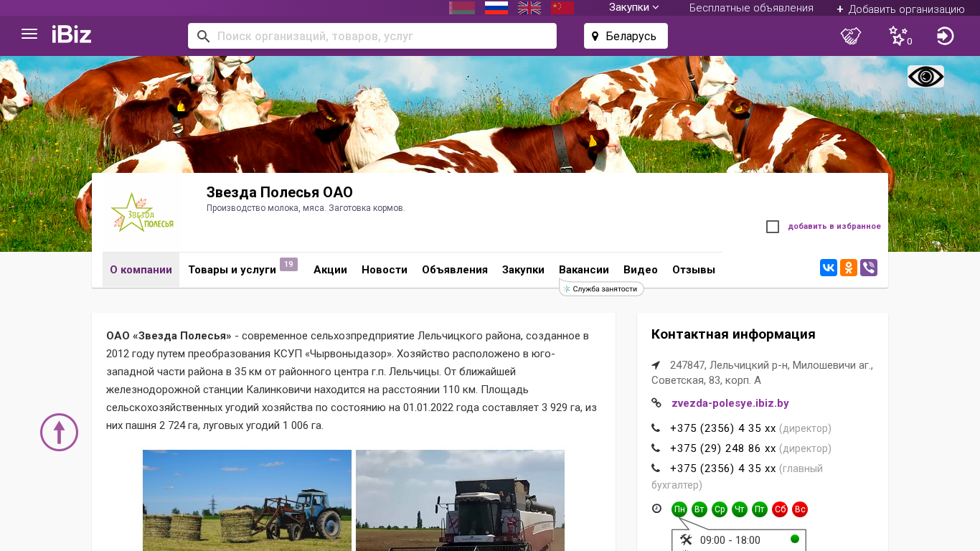
Task: Reveal the главный бухгалтер phone number
Action: pyautogui.click(x=723, y=468)
